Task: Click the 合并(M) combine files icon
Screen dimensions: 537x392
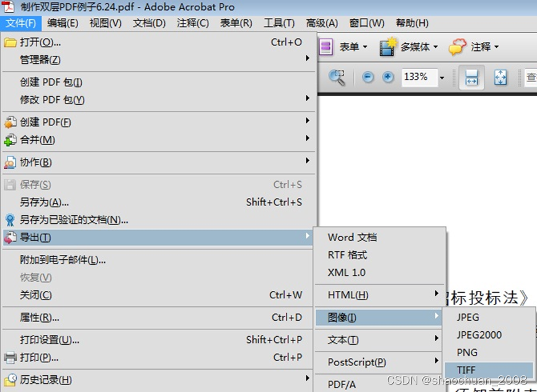Action: [11, 140]
